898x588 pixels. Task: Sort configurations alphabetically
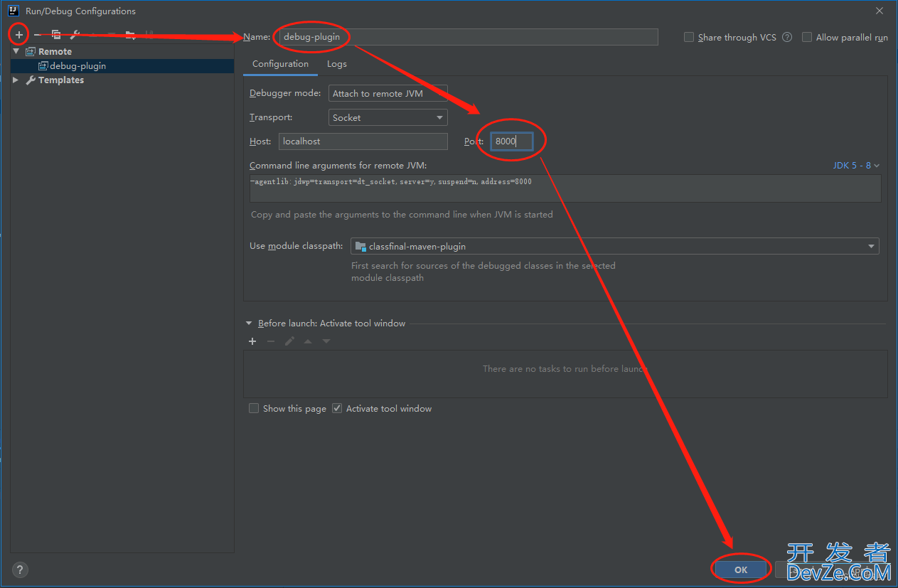click(149, 34)
